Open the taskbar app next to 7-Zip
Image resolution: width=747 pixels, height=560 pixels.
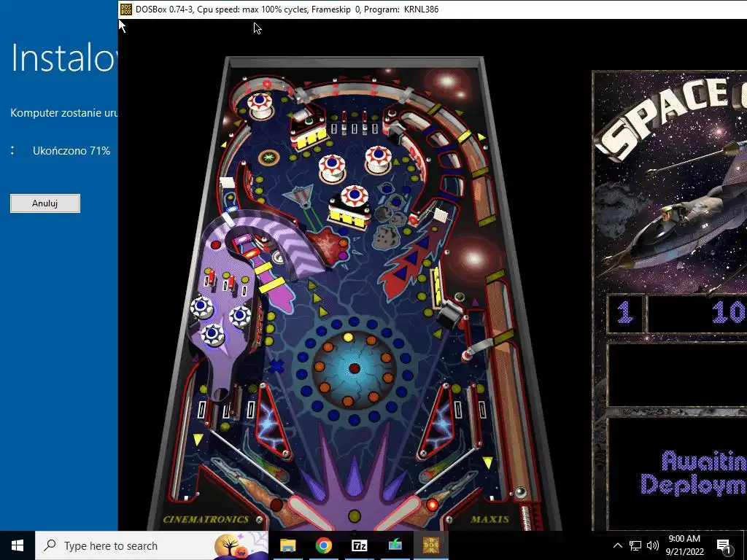(395, 545)
